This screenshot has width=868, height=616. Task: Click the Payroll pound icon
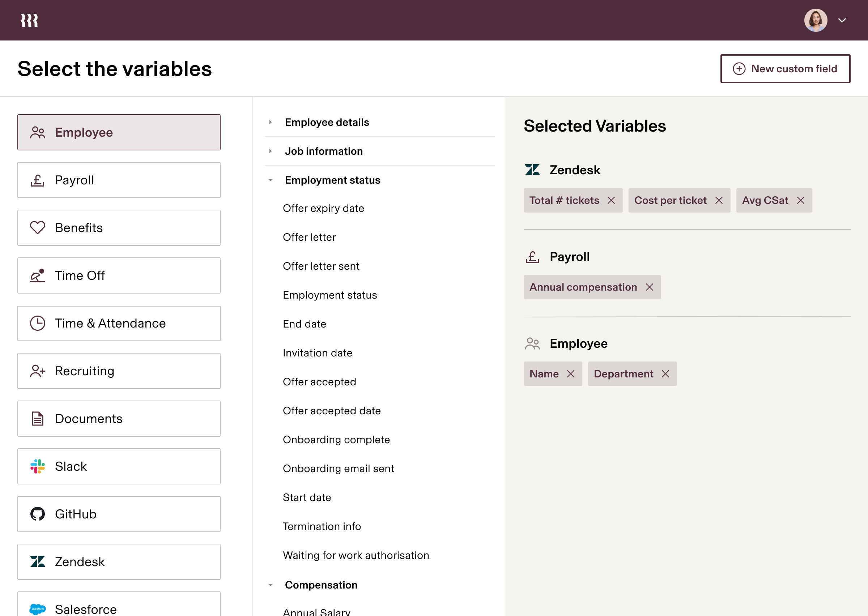(37, 180)
